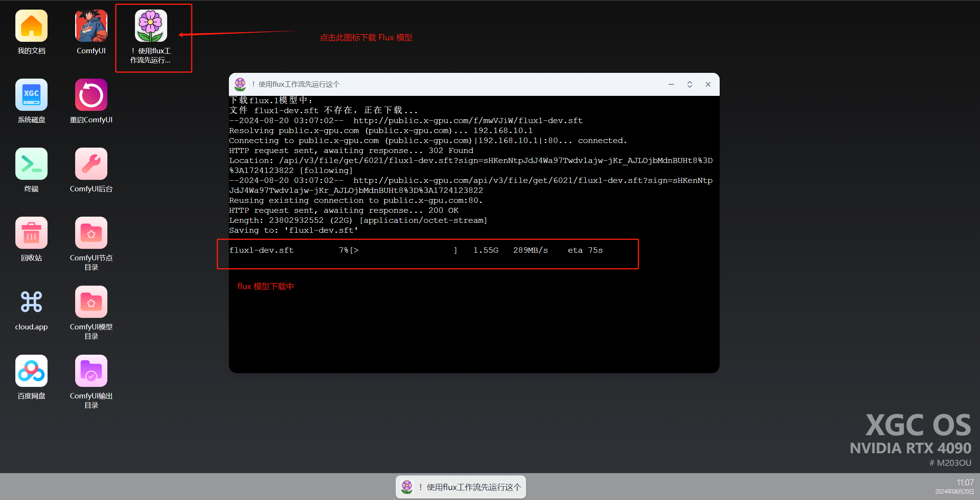The width and height of the screenshot is (980, 500).
Task: Minimize the flux download terminal window
Action: click(671, 84)
